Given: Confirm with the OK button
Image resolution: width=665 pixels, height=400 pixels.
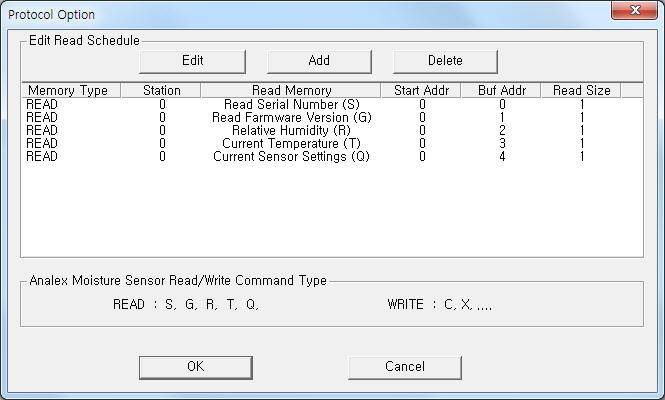Looking at the screenshot, I should (x=196, y=367).
